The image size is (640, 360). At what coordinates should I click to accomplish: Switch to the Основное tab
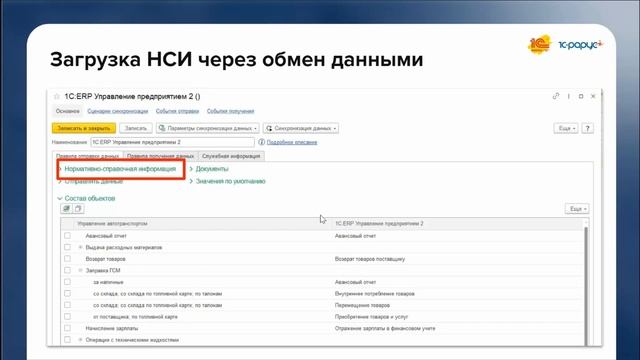pos(68,111)
